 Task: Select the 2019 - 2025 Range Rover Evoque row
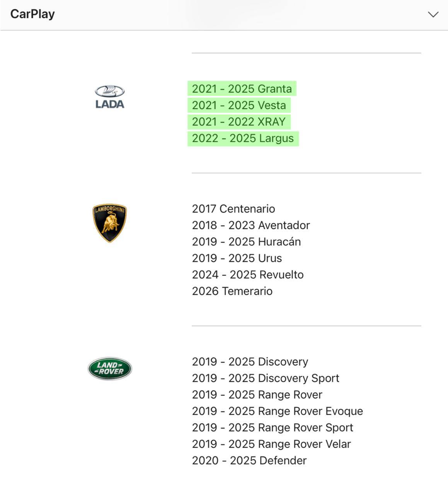coord(278,411)
